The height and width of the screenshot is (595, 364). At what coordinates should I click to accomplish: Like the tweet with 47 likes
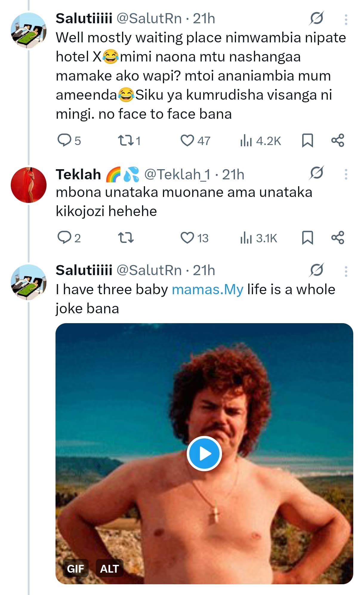187,141
